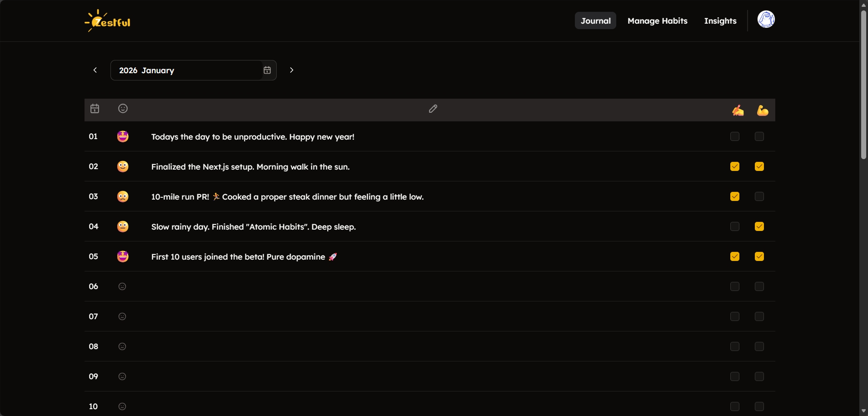Open the Manage Habits tab
868x416 pixels.
click(657, 20)
